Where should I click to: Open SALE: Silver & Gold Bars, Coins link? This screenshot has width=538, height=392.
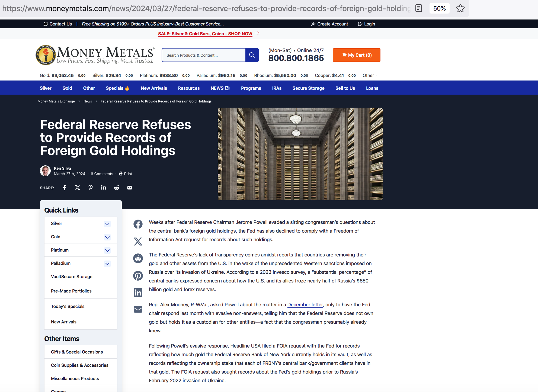point(205,34)
